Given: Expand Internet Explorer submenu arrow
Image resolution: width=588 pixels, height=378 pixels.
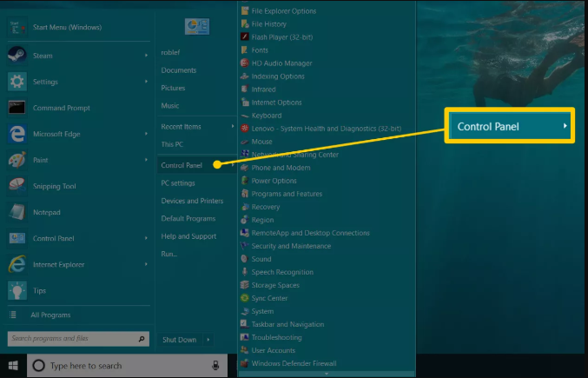Looking at the screenshot, I should (146, 264).
